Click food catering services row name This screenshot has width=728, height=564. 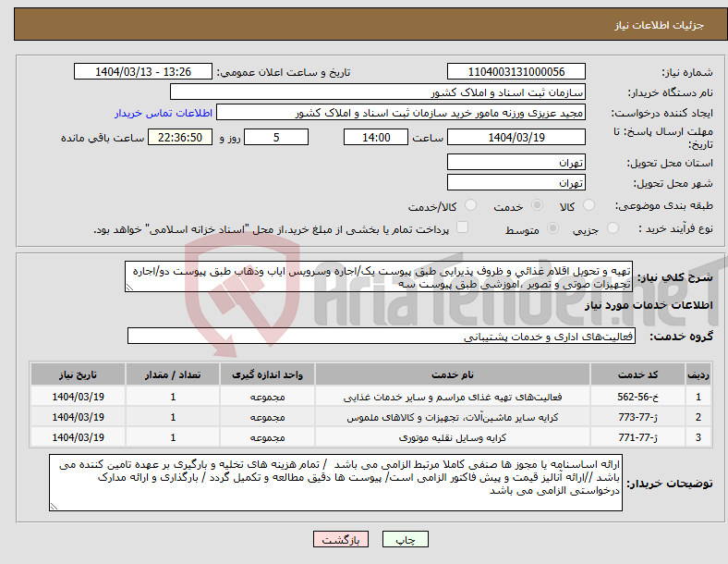pos(452,397)
